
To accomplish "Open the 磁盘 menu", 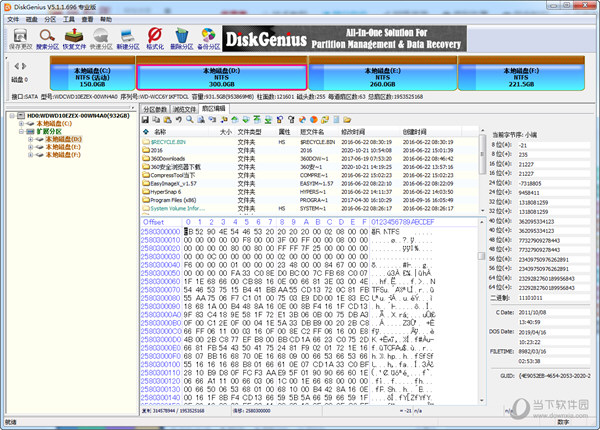I will (x=31, y=19).
